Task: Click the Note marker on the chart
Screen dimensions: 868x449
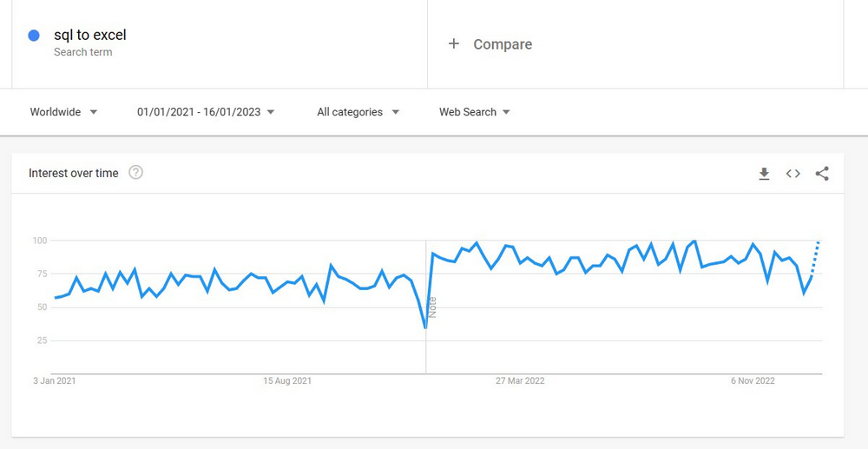Action: pos(431,307)
